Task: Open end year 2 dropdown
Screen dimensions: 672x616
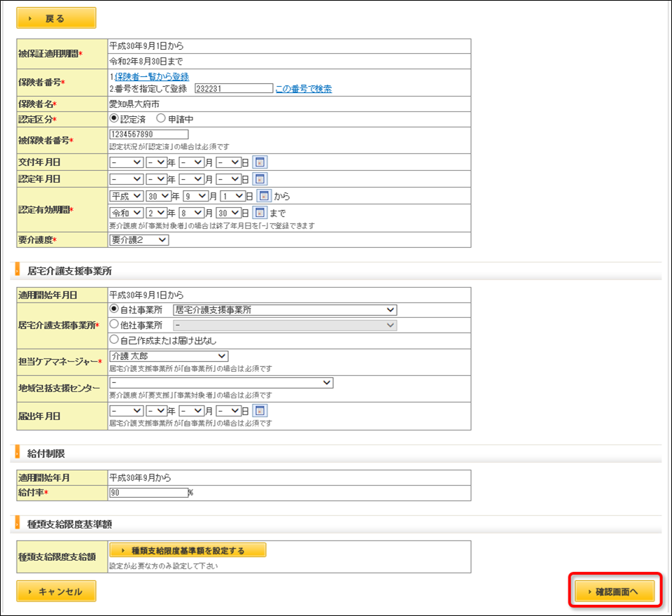Action: [x=156, y=213]
